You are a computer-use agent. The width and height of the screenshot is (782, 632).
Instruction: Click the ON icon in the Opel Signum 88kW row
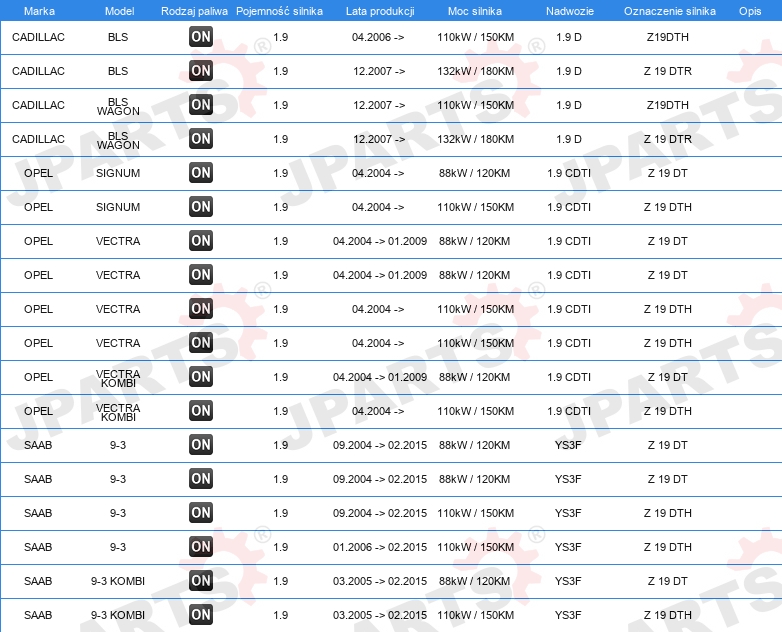click(200, 173)
